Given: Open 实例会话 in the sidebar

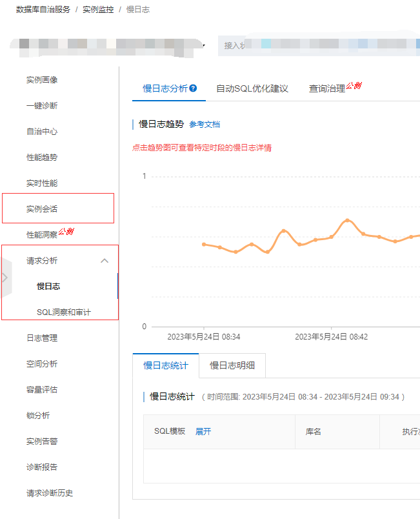Looking at the screenshot, I should pos(42,209).
